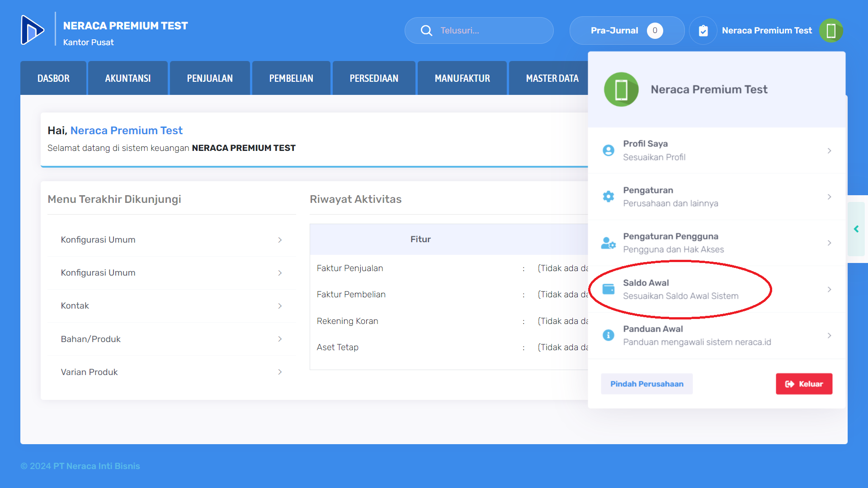868x488 pixels.
Task: Expand the Panduan Awal chevron
Action: tap(830, 335)
